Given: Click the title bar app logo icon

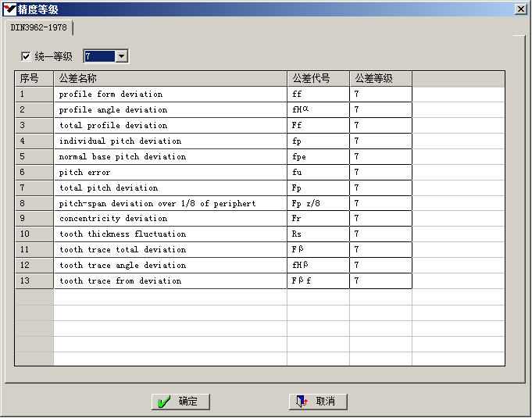Looking at the screenshot, I should pos(9,9).
